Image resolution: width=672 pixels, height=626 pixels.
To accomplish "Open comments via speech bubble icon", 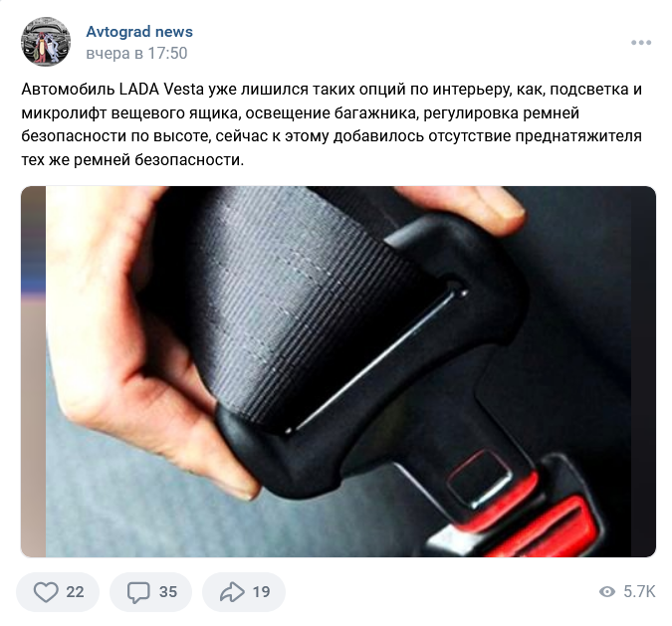I will 138,592.
